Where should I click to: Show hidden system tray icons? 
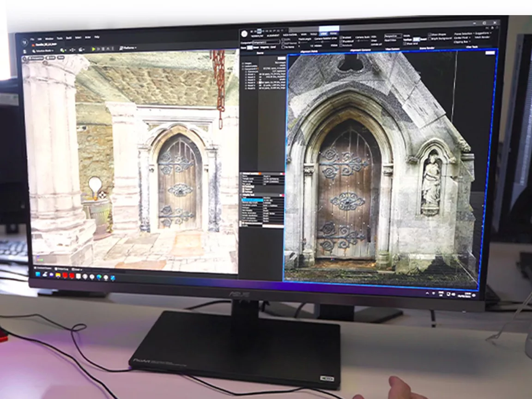tap(428, 293)
